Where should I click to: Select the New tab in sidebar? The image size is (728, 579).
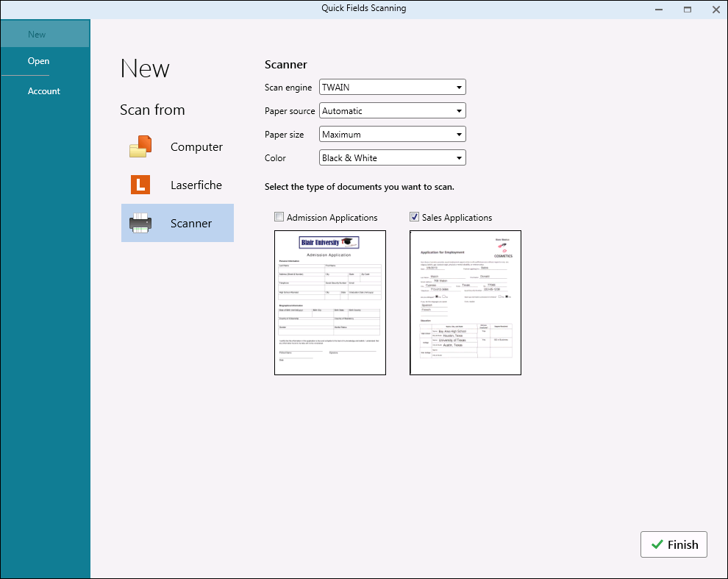[x=37, y=35]
